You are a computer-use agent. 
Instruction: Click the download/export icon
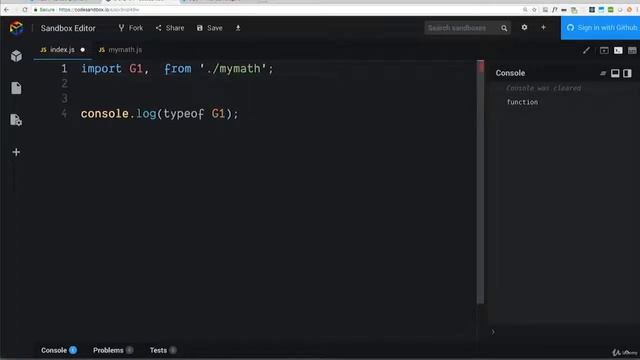pyautogui.click(x=238, y=28)
